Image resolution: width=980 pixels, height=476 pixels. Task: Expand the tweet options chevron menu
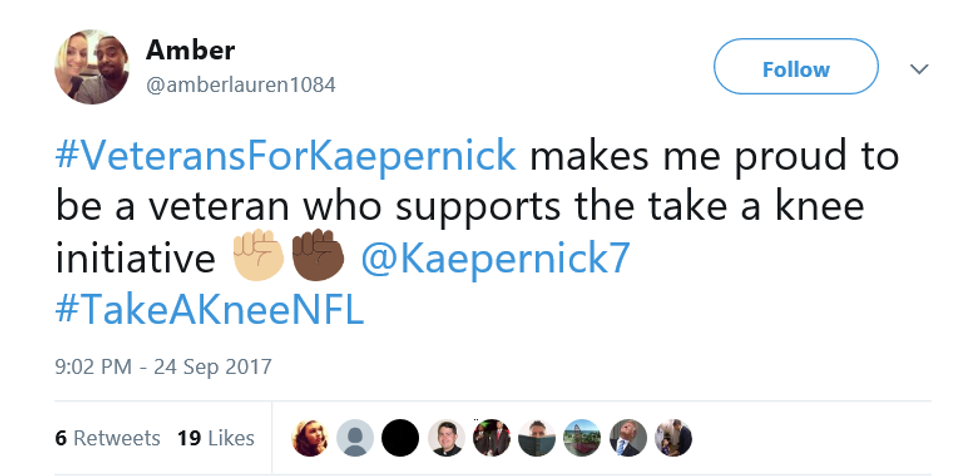point(919,69)
